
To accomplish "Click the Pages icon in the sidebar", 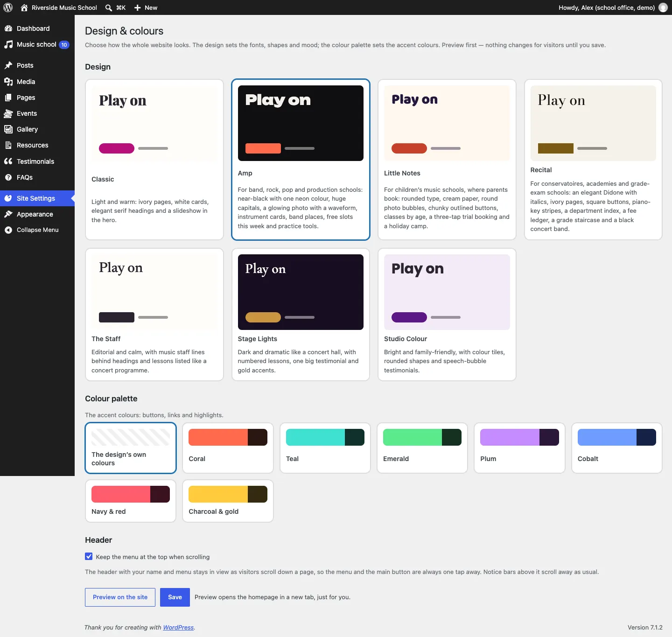I will tap(8, 98).
